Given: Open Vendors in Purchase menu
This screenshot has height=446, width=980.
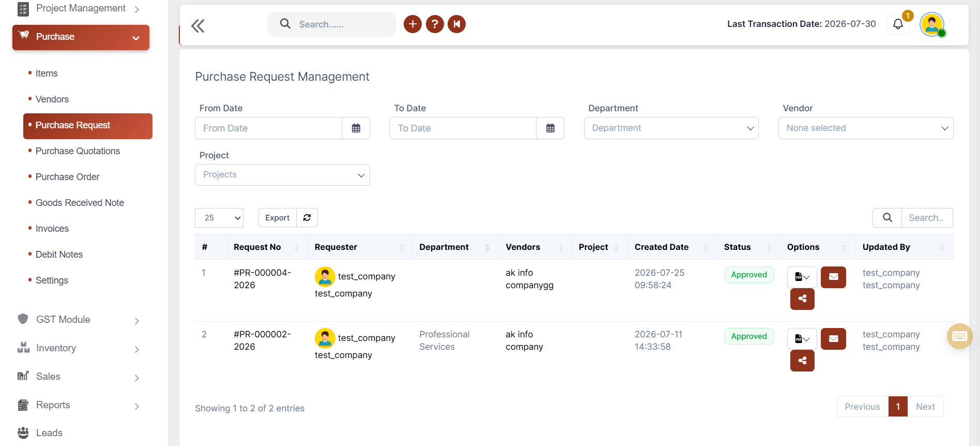Looking at the screenshot, I should (52, 99).
